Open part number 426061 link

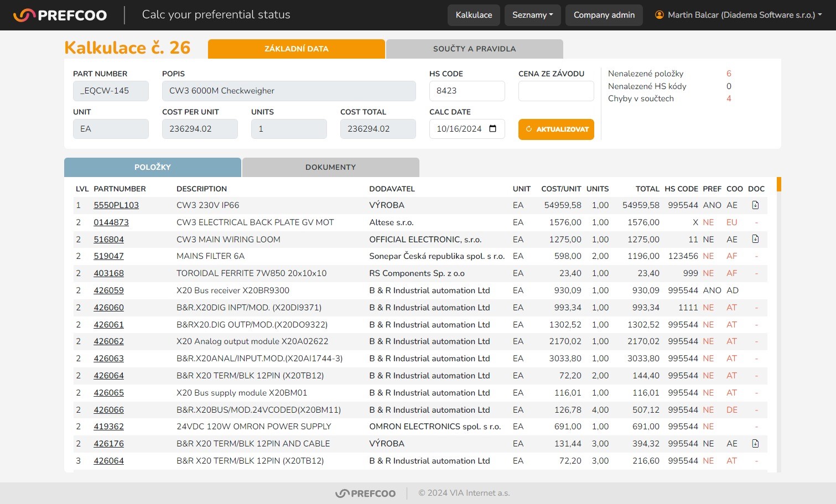click(108, 325)
